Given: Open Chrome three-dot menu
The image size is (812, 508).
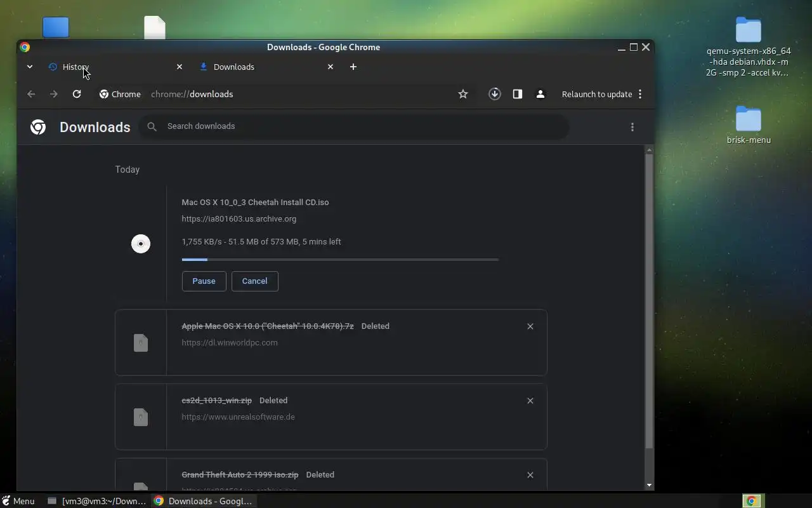Looking at the screenshot, I should click(x=640, y=94).
